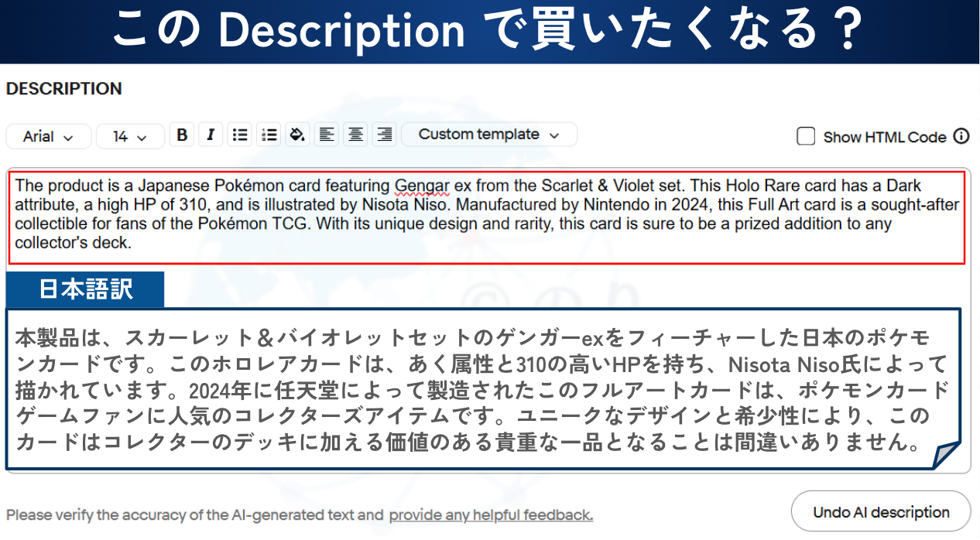Click the words 'Scarlet & Violet set'
The image size is (980, 540).
tap(612, 186)
